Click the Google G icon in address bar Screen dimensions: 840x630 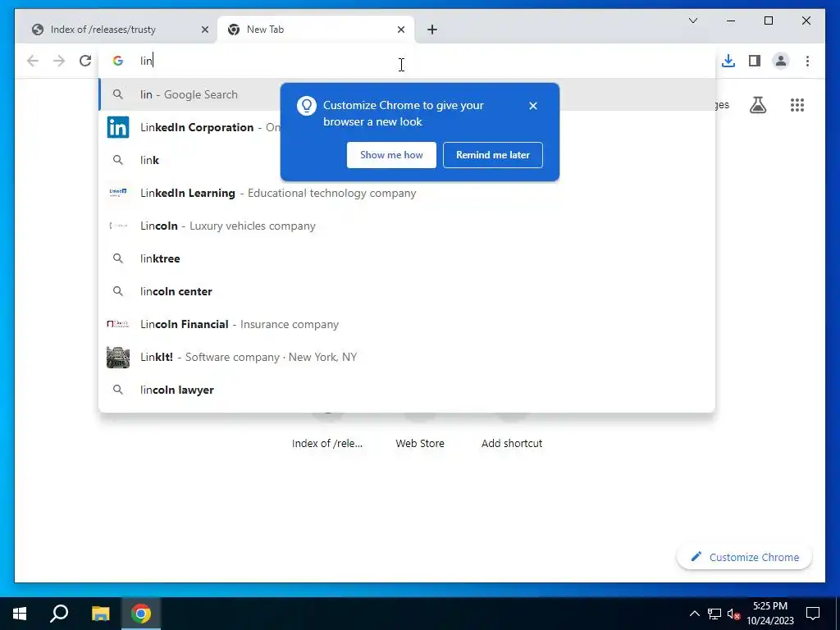tap(118, 61)
